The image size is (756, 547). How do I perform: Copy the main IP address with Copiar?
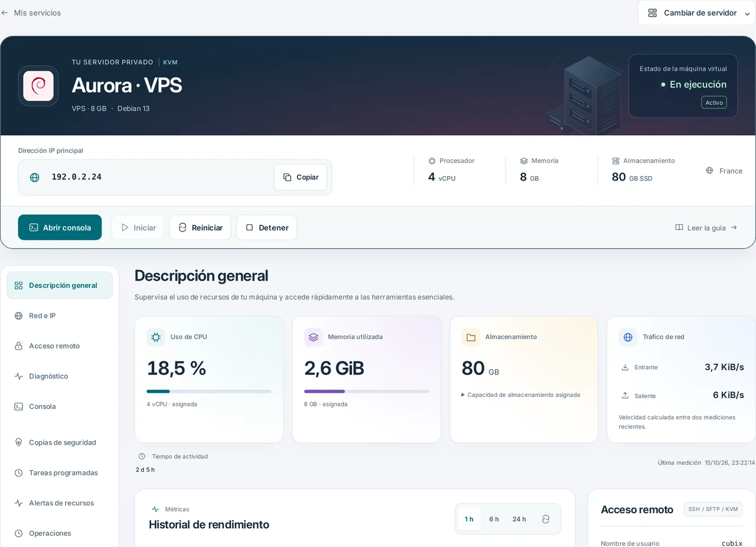point(301,177)
